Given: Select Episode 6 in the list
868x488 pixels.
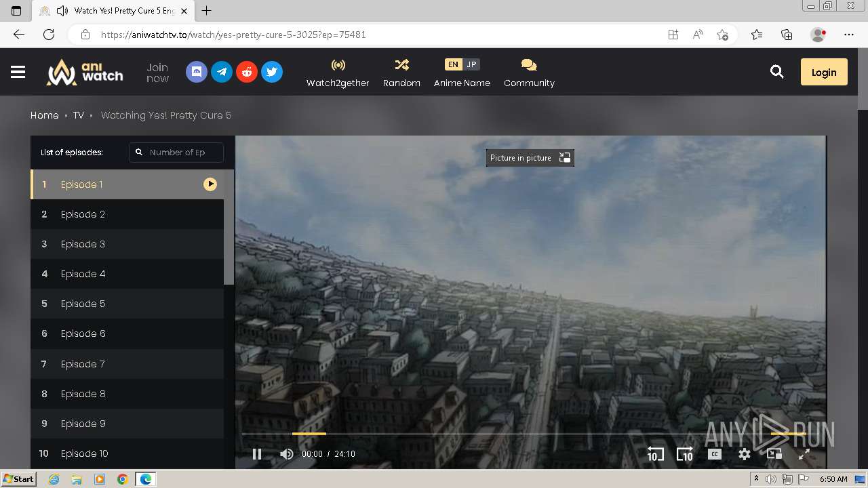Looking at the screenshot, I should tap(127, 333).
